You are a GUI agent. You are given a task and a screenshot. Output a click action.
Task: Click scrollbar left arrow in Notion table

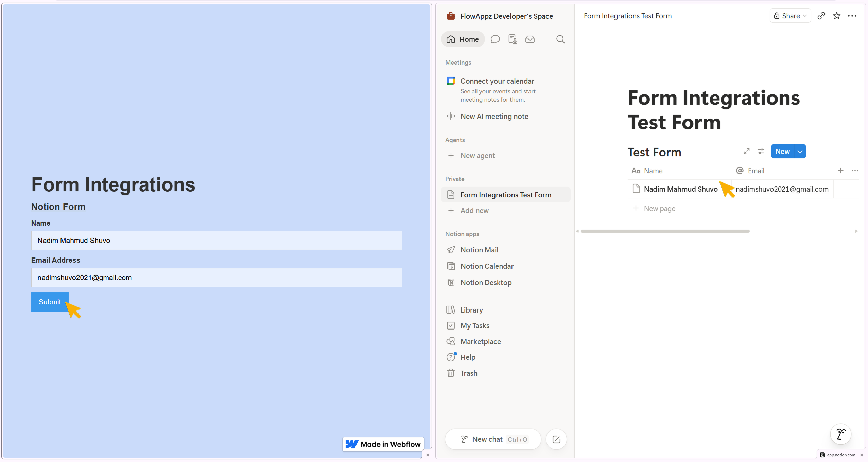click(x=577, y=231)
